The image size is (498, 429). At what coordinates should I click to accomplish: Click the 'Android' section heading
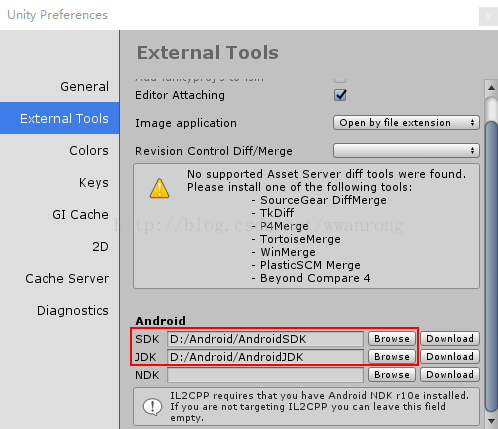tap(160, 321)
